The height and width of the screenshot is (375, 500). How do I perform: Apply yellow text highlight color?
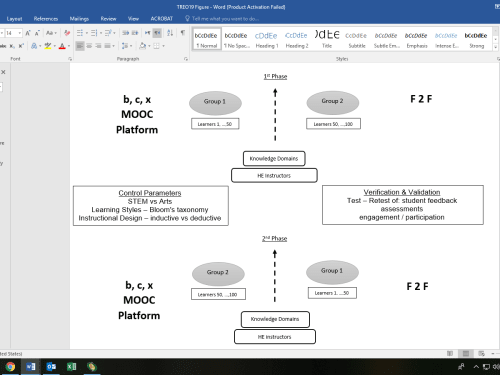48,46
